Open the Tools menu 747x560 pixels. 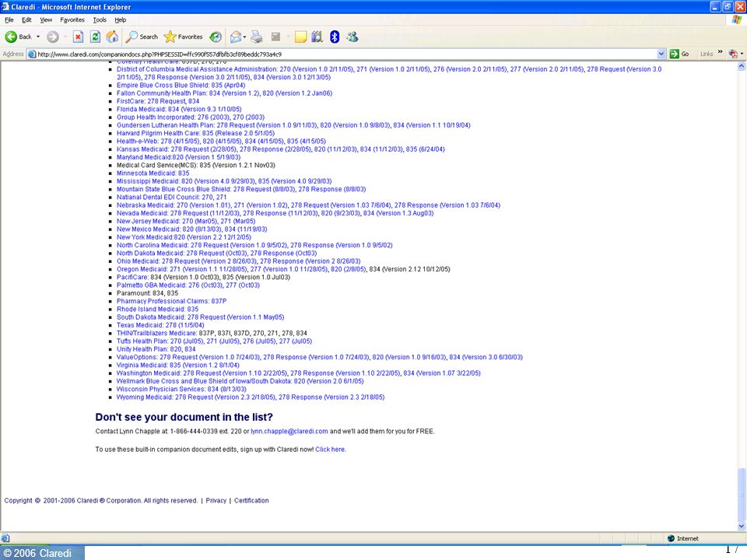(100, 20)
